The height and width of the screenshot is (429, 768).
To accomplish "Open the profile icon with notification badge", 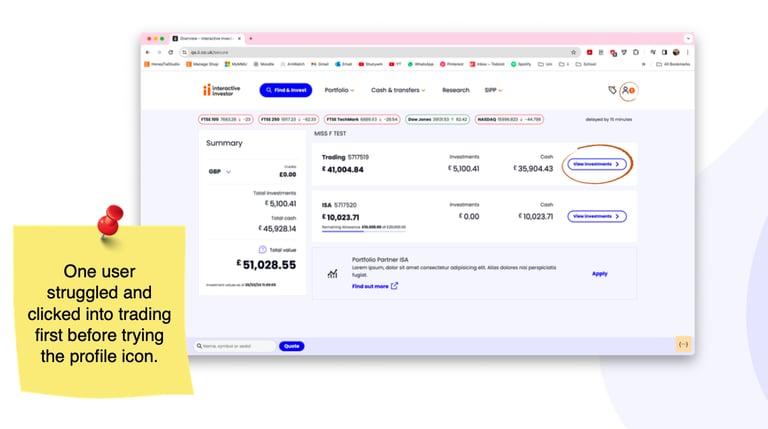I will (628, 91).
